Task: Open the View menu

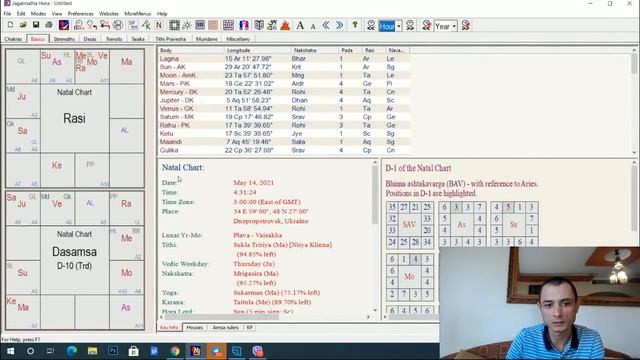Action: click(57, 13)
